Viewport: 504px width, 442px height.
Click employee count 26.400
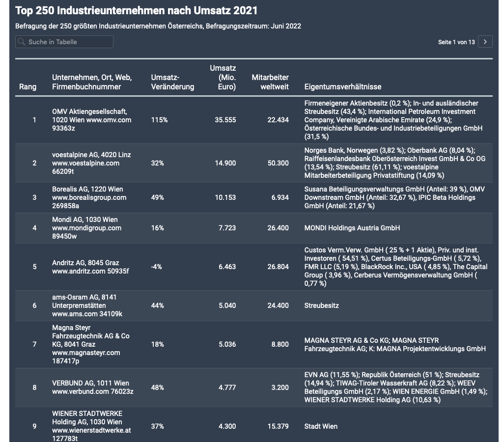pyautogui.click(x=278, y=228)
